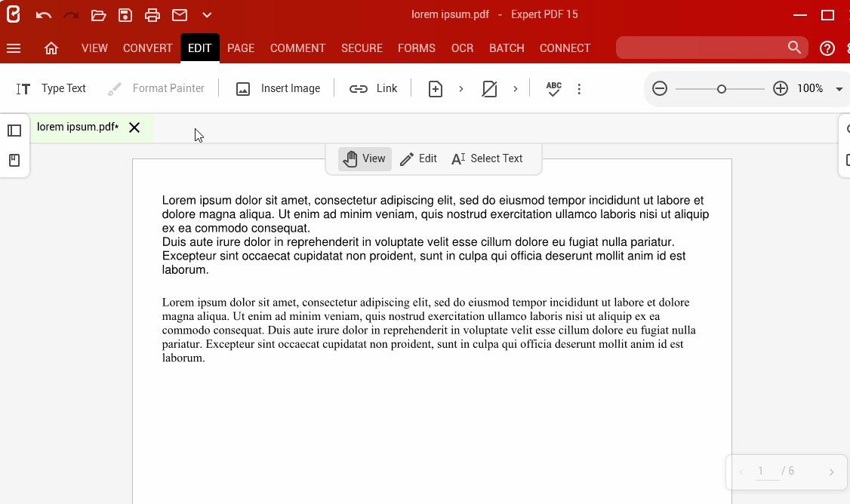Open the BATCH tab
This screenshot has height=504, width=850.
click(x=507, y=48)
